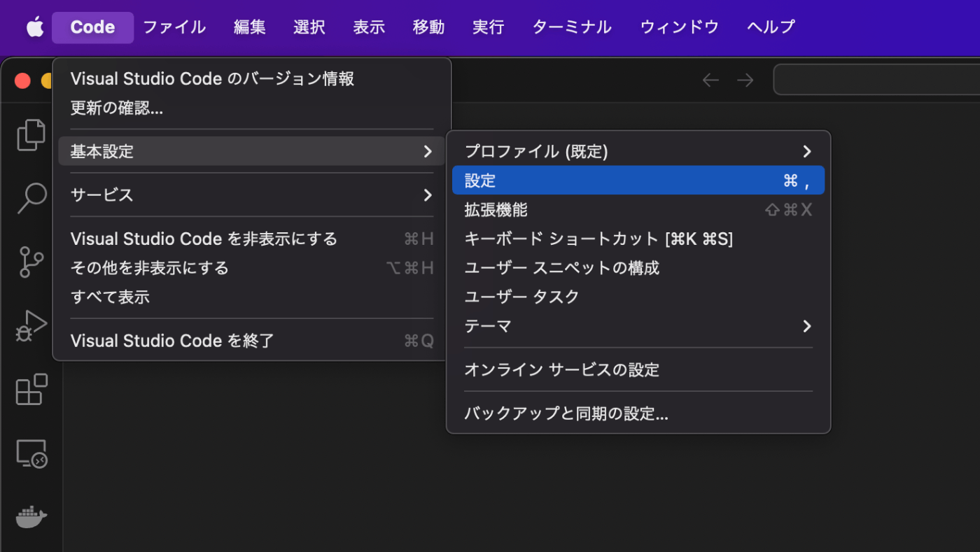Click the Apple menu logo
Viewport: 980px width, 552px height.
click(34, 27)
